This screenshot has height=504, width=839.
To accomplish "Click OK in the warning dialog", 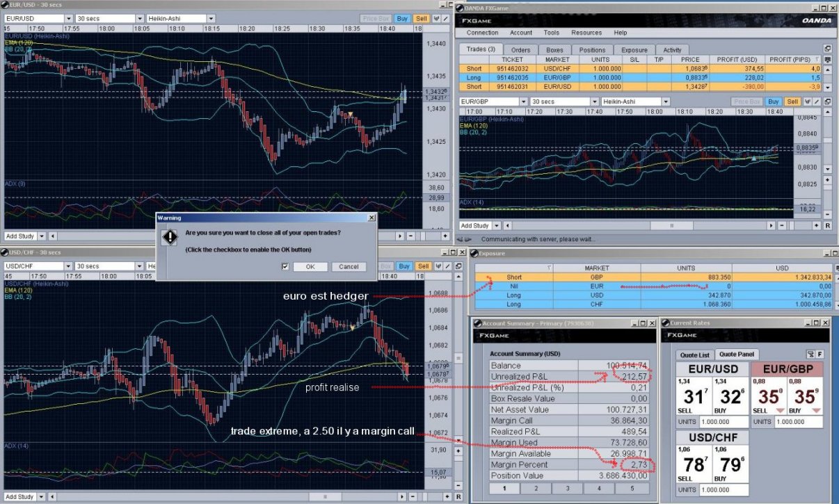I will coord(310,266).
